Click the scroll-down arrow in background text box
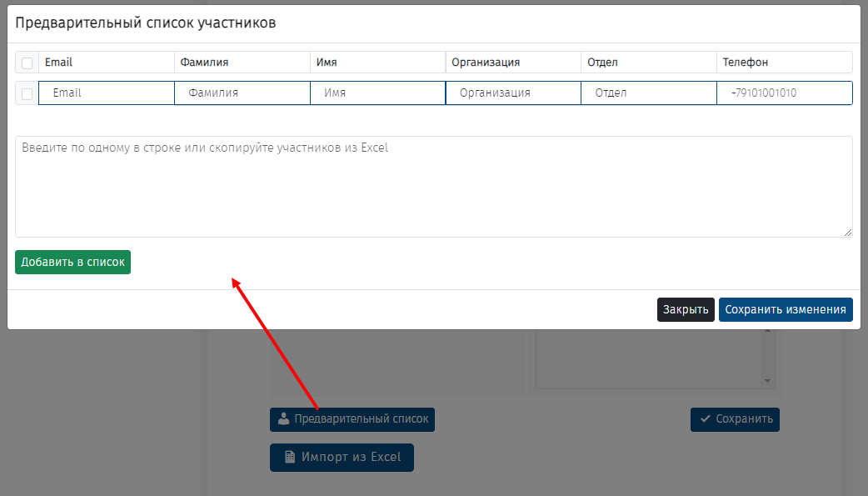 [768, 381]
